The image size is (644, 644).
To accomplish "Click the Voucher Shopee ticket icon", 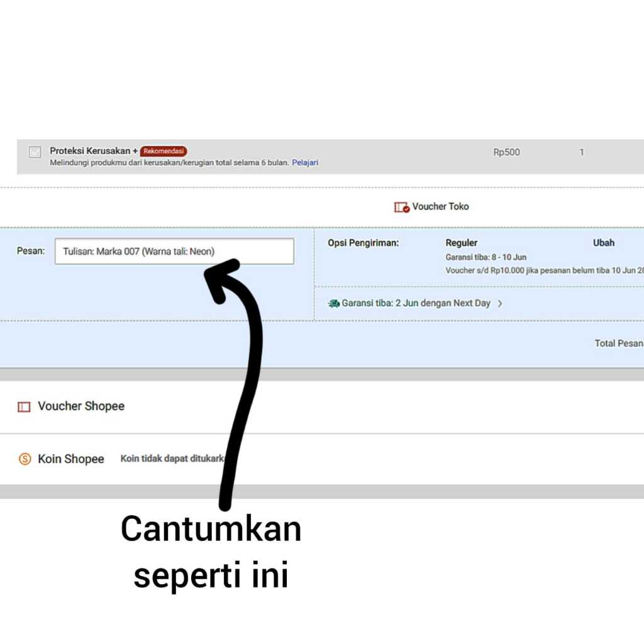I will tap(24, 407).
